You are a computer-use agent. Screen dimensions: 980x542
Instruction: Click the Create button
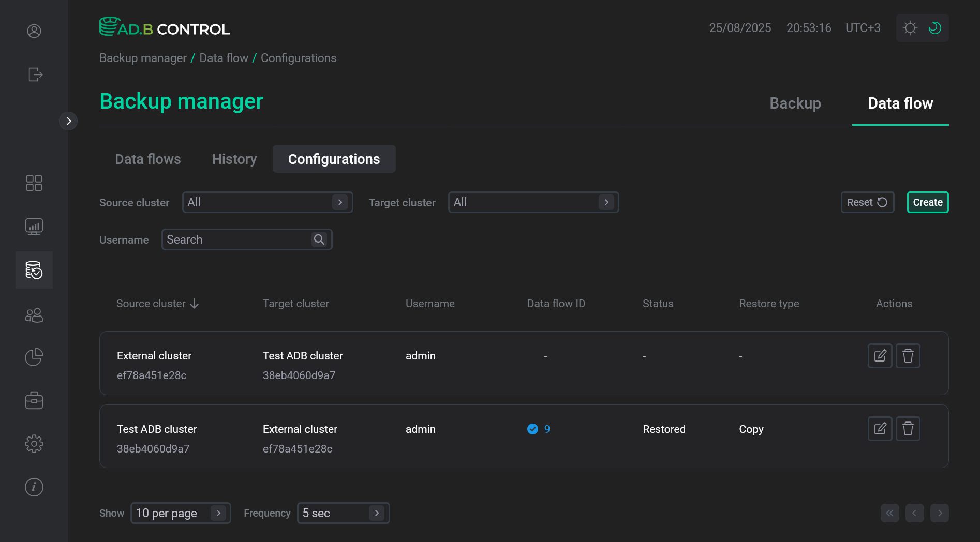[927, 202]
